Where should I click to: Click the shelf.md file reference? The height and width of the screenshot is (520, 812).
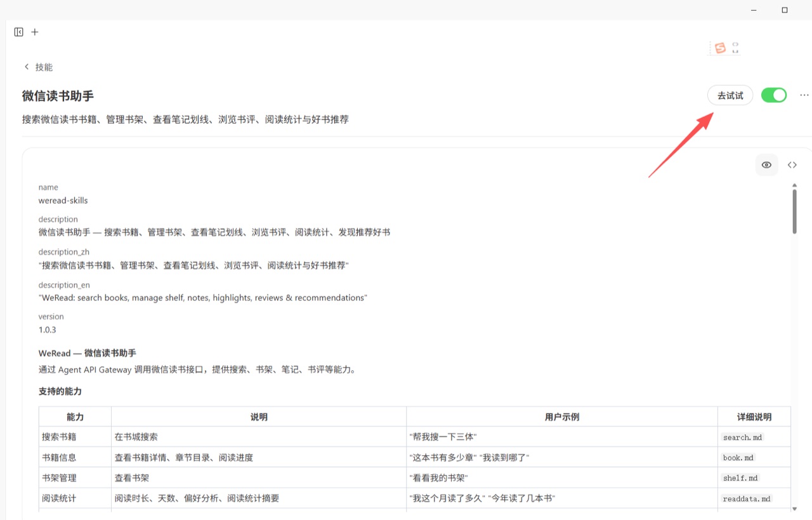[741, 477]
